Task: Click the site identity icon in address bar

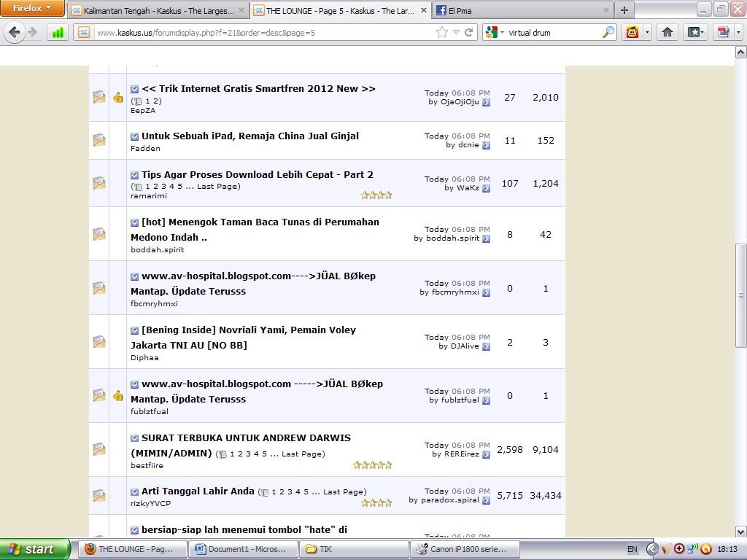Action: point(84,32)
